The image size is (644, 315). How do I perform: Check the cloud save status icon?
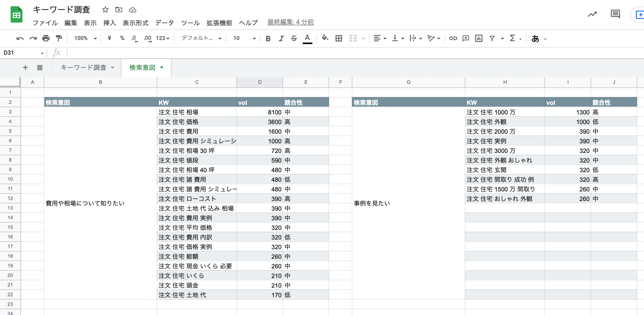tap(133, 10)
